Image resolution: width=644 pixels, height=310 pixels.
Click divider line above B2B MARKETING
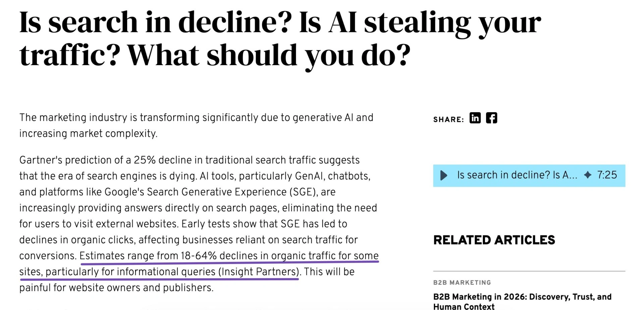(529, 271)
